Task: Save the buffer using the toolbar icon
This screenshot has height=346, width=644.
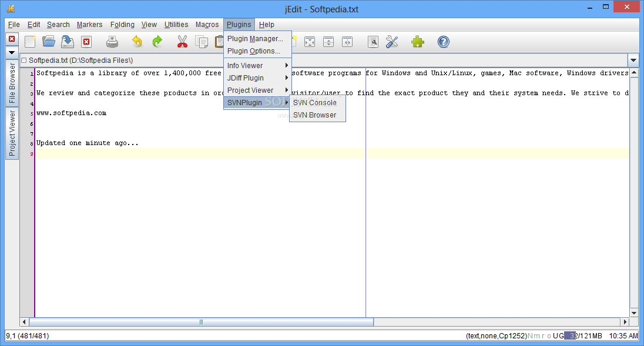Action: pos(68,42)
